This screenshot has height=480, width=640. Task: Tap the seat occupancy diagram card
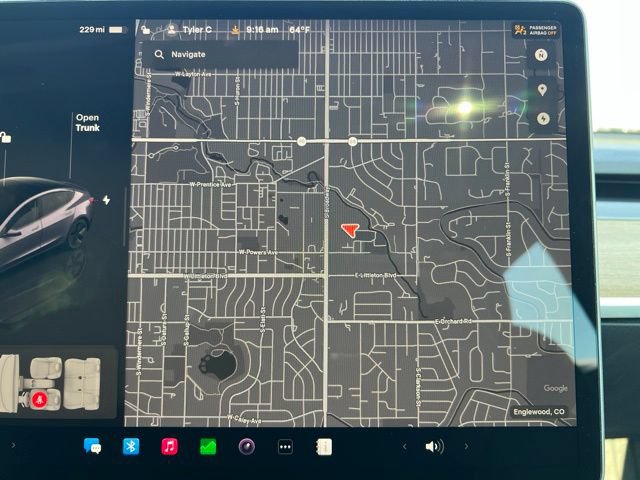click(x=57, y=382)
